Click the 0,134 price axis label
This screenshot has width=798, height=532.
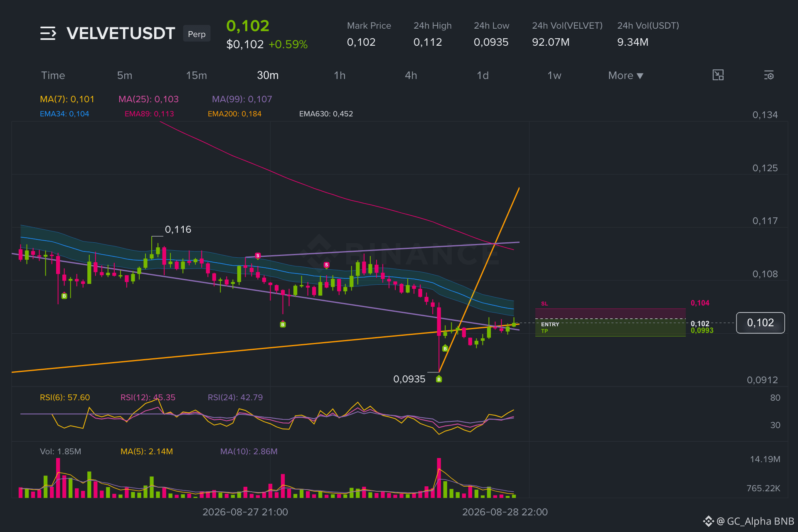coord(765,115)
